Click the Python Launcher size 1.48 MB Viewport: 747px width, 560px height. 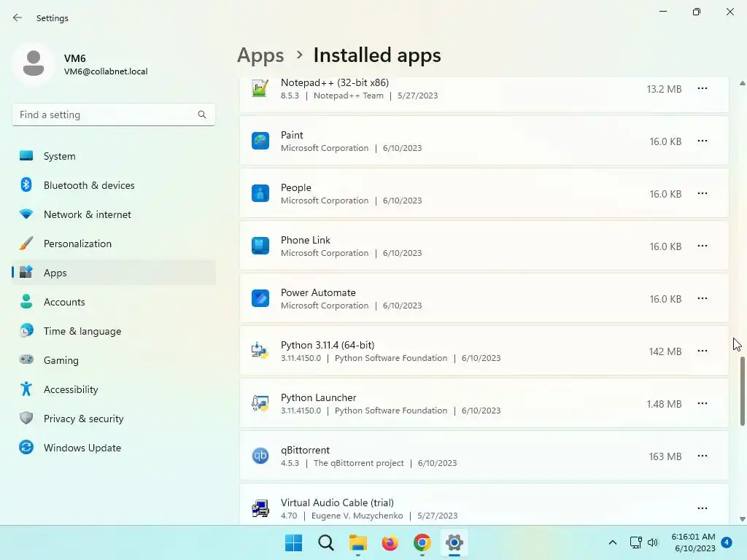(x=664, y=404)
